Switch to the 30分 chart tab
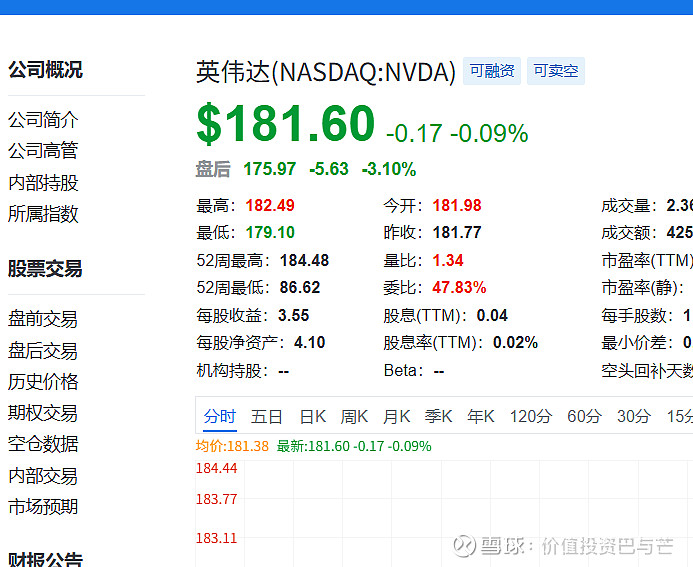The height and width of the screenshot is (567, 693). pyautogui.click(x=634, y=416)
